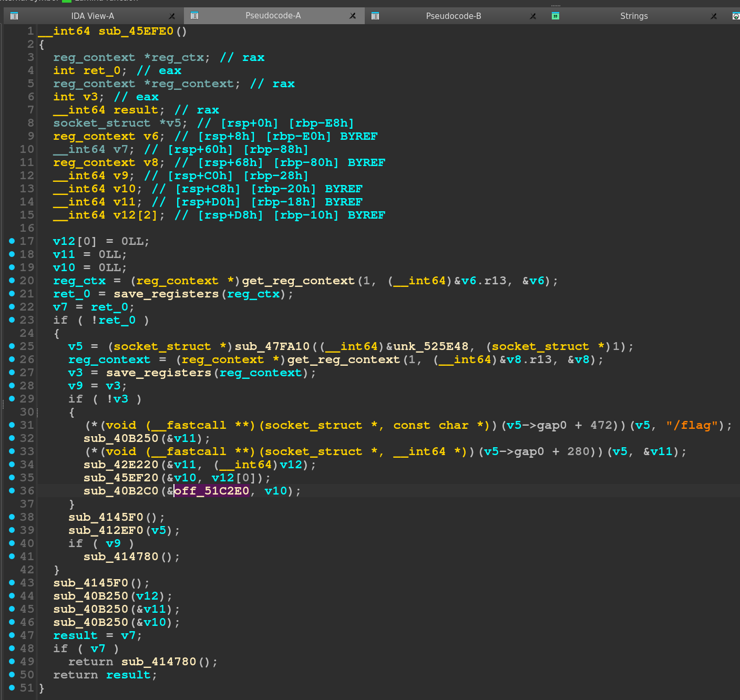
Task: Close the Pseudocode-A tab
Action: (x=353, y=16)
